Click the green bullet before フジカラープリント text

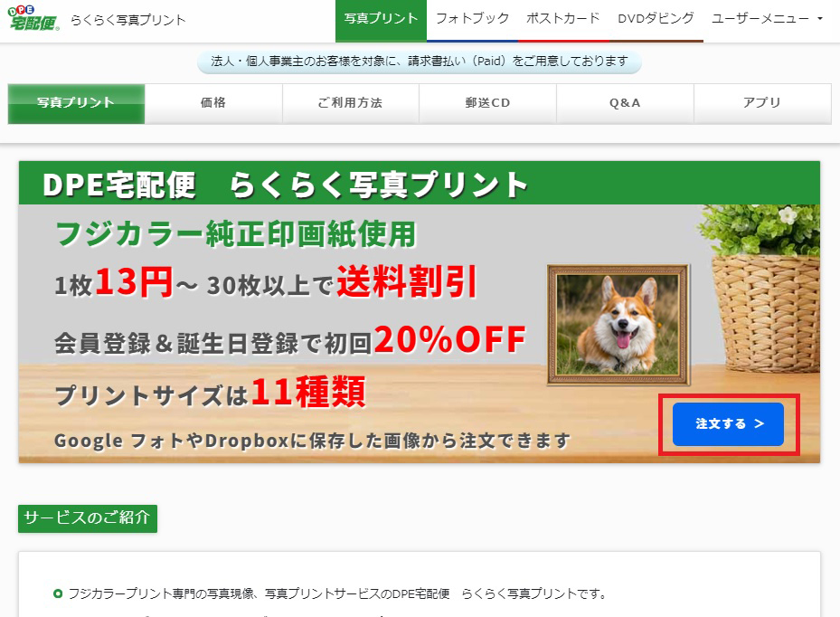58,594
